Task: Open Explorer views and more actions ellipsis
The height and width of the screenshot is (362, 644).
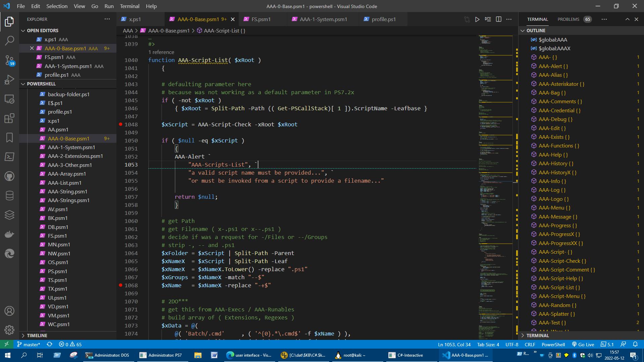Action: click(107, 19)
